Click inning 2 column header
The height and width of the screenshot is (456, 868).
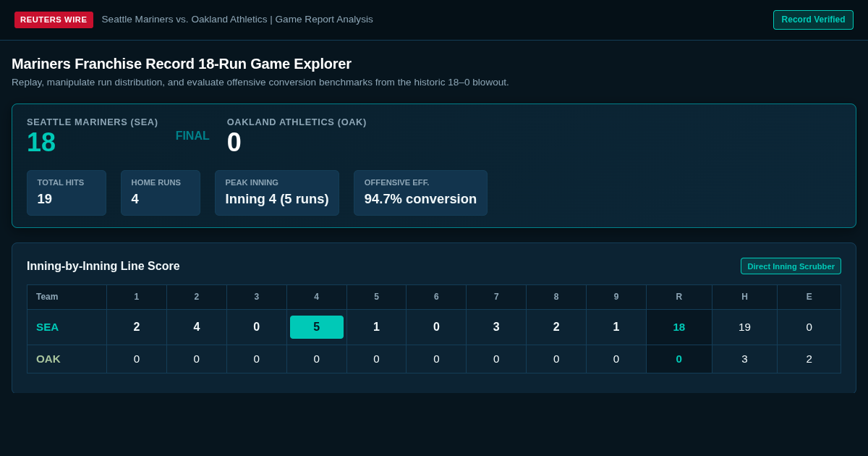197,297
